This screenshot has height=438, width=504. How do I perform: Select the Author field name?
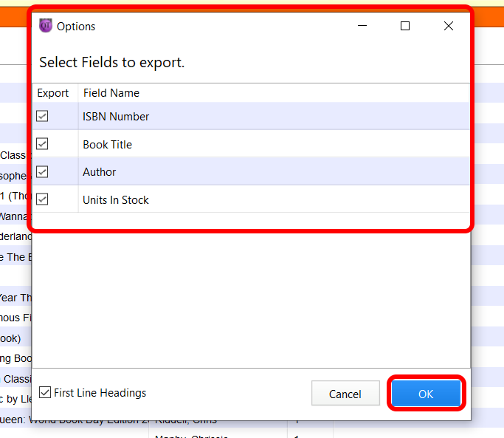[100, 172]
